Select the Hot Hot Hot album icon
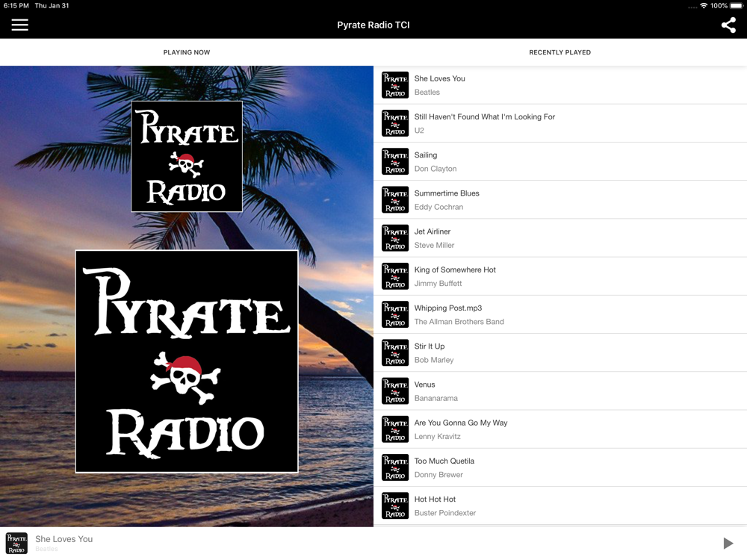 (x=395, y=505)
